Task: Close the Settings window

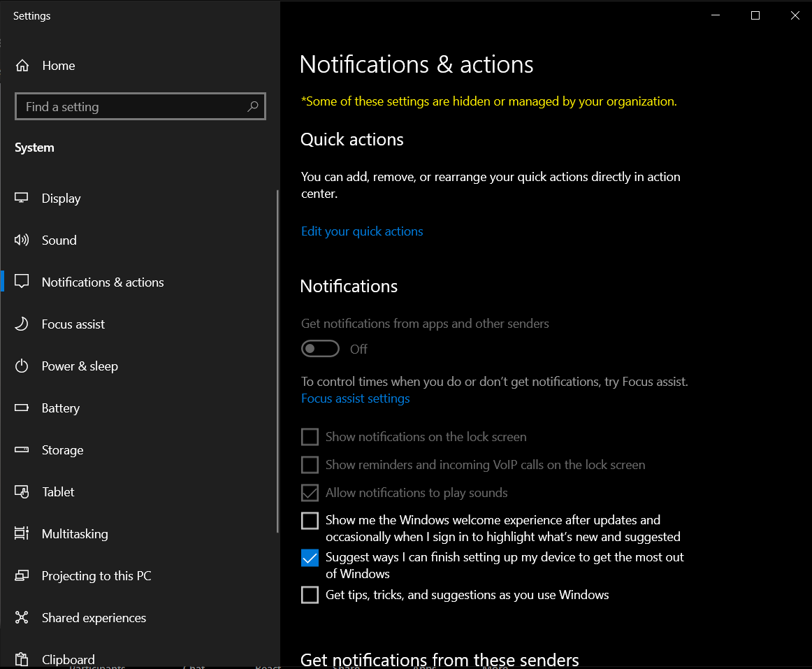Action: click(795, 15)
